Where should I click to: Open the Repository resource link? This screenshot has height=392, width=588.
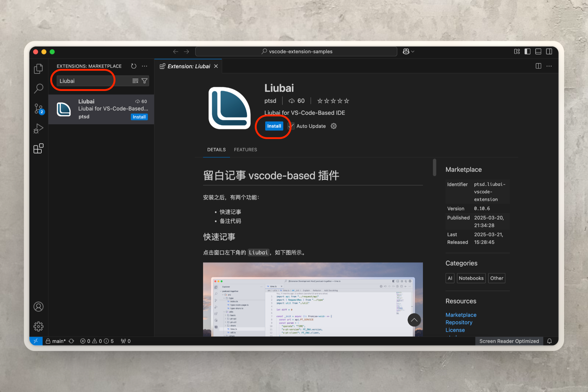point(459,322)
